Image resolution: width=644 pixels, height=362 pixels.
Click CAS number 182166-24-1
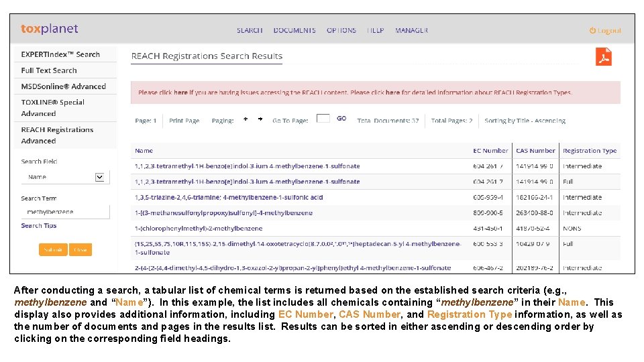click(x=535, y=197)
